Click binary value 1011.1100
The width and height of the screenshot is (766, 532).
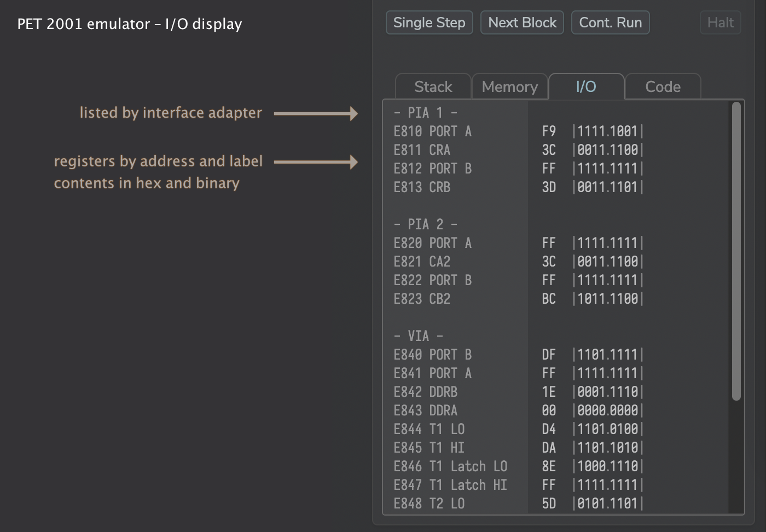click(x=608, y=299)
